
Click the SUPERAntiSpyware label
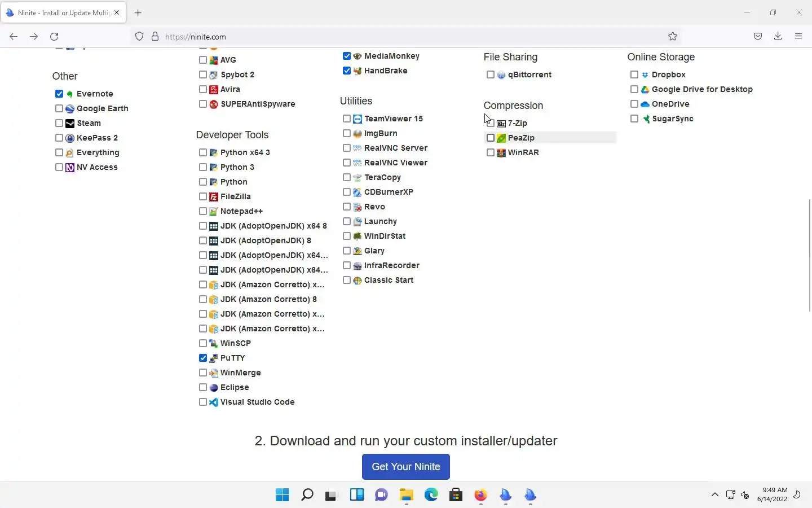[258, 104]
